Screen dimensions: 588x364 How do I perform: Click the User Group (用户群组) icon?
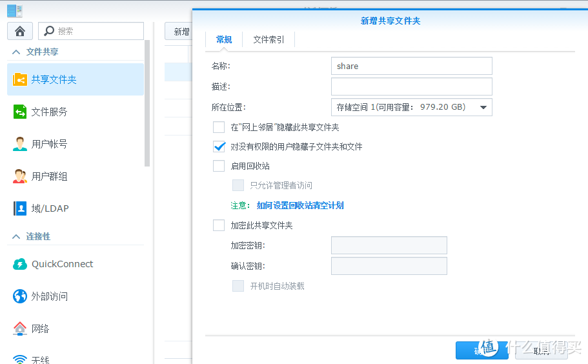[20, 176]
